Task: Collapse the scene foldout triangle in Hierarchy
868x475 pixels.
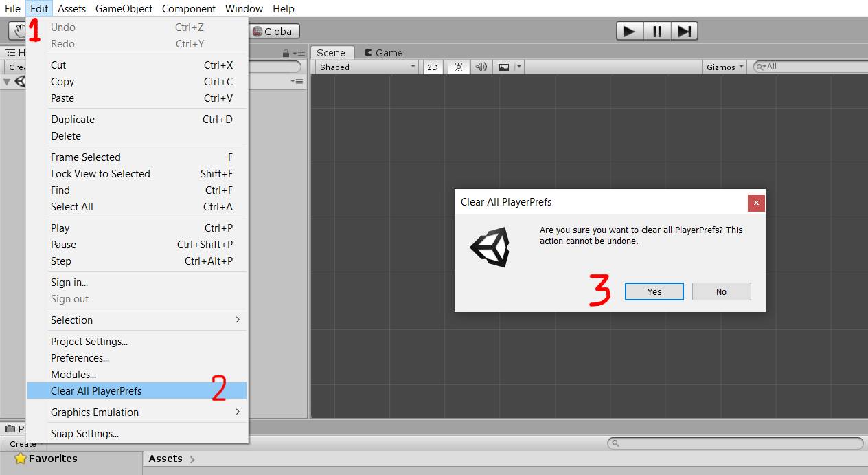Action: pyautogui.click(x=7, y=82)
